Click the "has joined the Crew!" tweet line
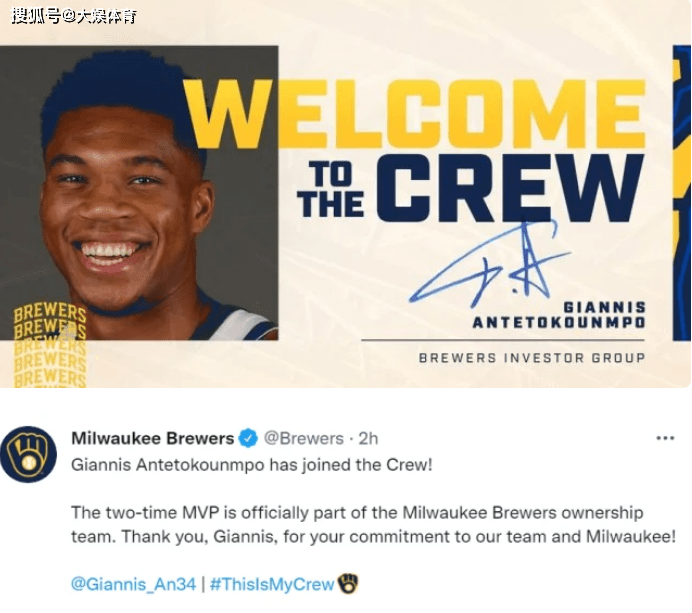692x613 pixels. tap(252, 465)
